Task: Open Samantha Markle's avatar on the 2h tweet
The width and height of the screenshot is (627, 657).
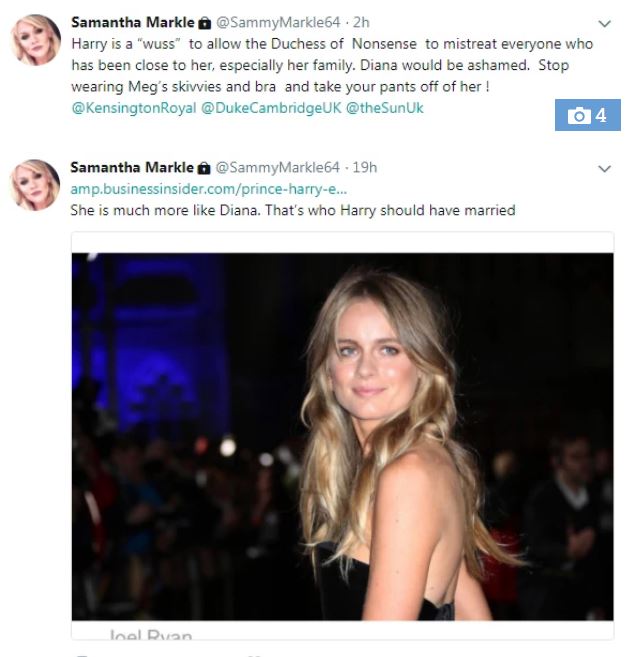Action: [x=36, y=40]
